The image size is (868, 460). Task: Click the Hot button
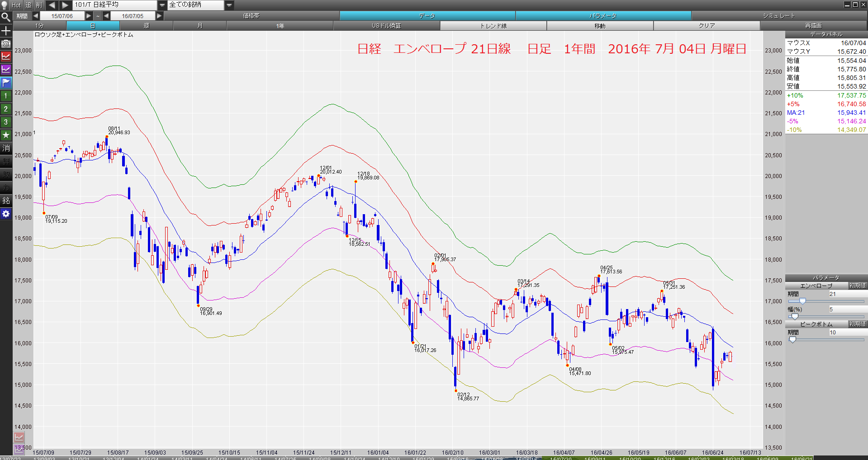point(16,5)
